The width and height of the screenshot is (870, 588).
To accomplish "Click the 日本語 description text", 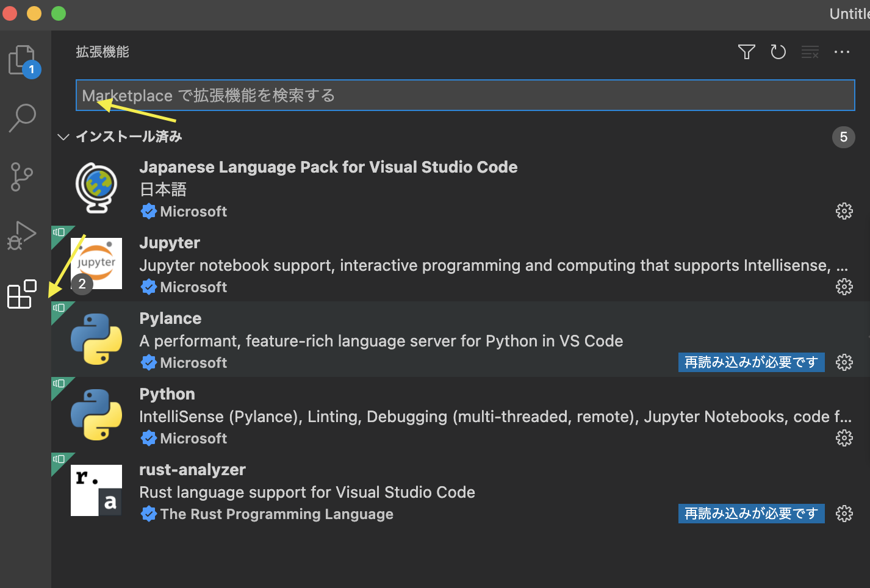I will [163, 190].
